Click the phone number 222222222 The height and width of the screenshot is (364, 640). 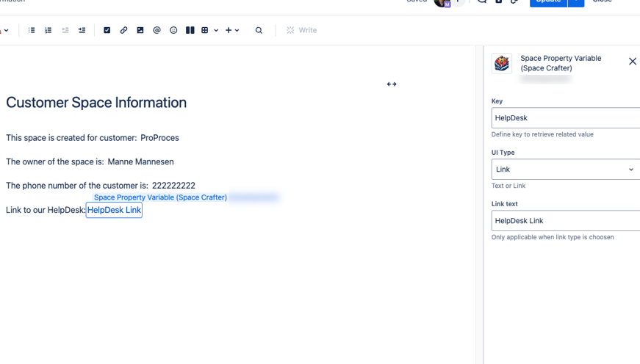coord(173,186)
